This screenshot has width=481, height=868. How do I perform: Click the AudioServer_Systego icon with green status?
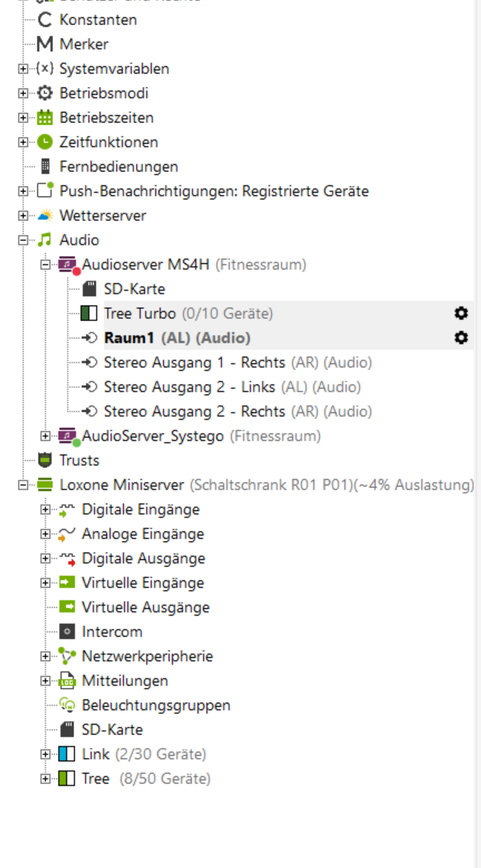[68, 436]
